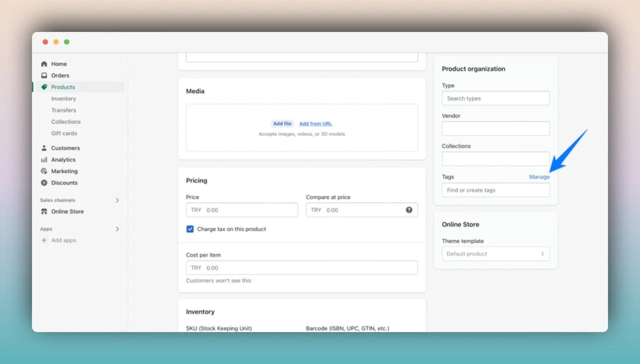Click the Find or create tags field
Image resolution: width=640 pixels, height=364 pixels.
point(495,190)
